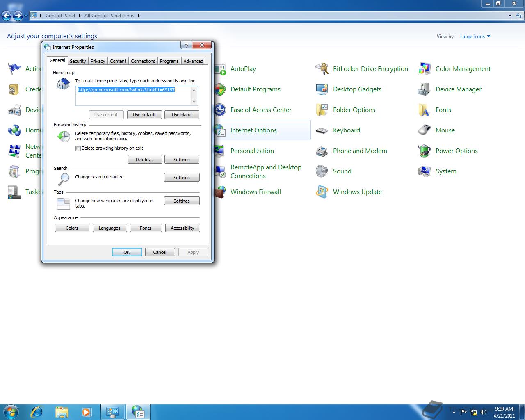Viewport: 525px width, 420px height.
Task: Click the Windows Update icon
Action: click(x=322, y=192)
